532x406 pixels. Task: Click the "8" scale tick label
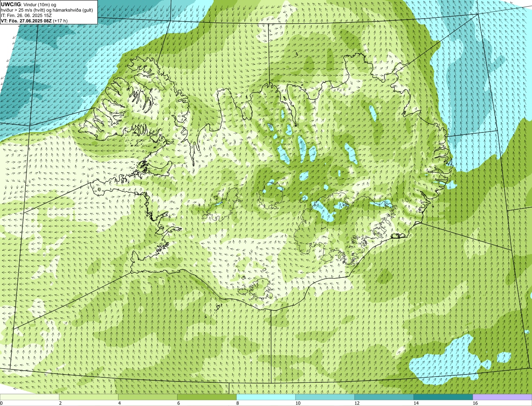(x=237, y=403)
